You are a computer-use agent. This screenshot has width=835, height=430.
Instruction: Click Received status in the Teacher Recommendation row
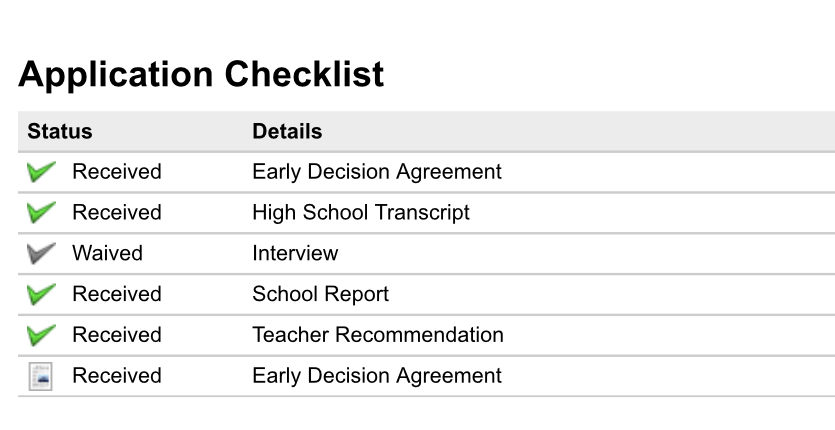point(117,335)
